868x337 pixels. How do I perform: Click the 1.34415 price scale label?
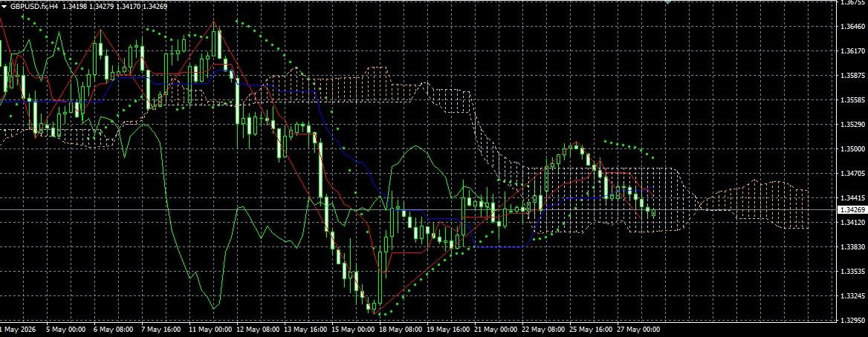click(852, 197)
